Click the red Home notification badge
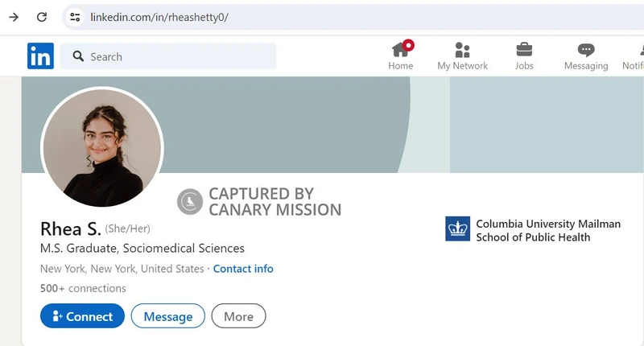 click(x=408, y=45)
